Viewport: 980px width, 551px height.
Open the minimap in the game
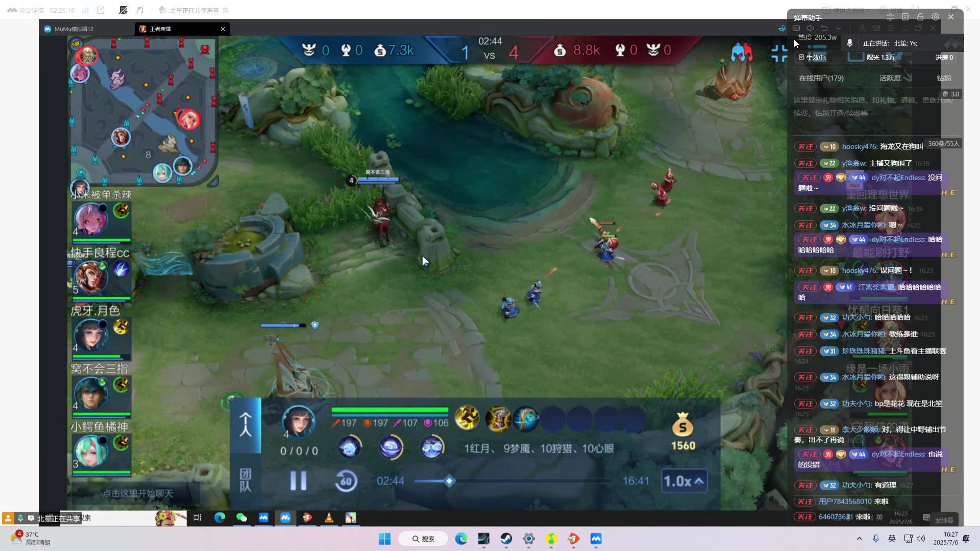[144, 110]
